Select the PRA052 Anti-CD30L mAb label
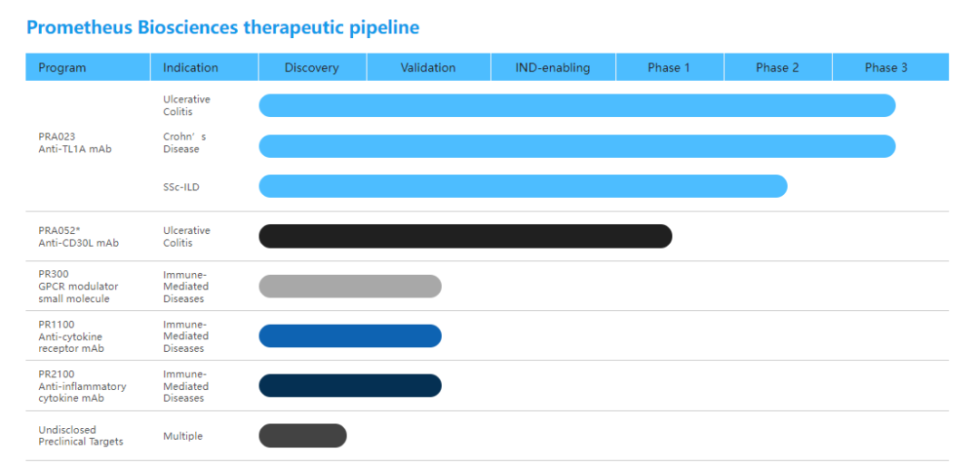The width and height of the screenshot is (980, 468). 78,237
